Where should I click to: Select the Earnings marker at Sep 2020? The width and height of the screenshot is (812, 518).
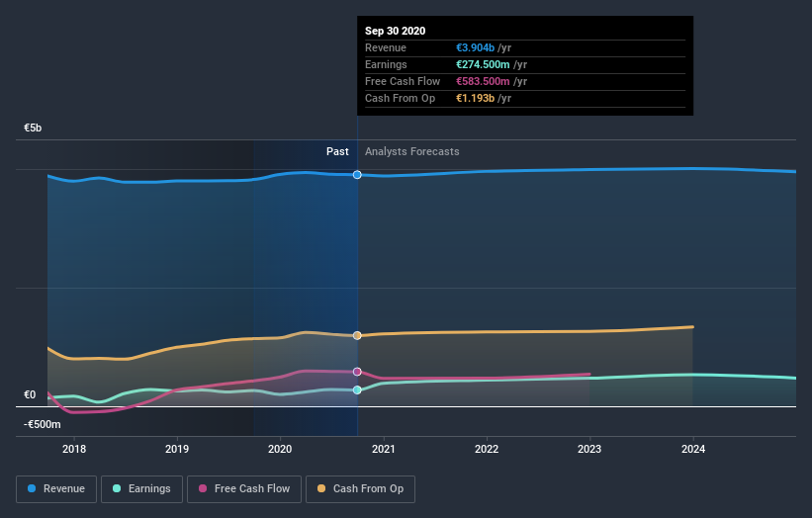pos(357,390)
